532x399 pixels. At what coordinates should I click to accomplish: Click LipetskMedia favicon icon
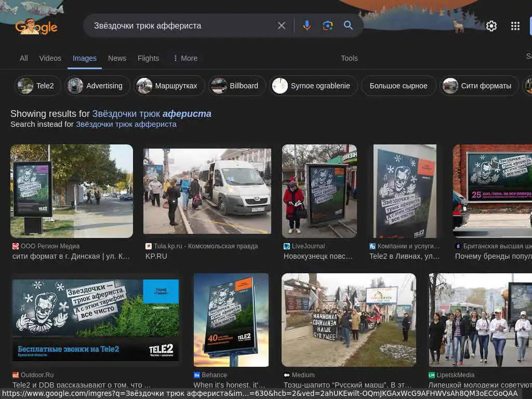point(432,375)
